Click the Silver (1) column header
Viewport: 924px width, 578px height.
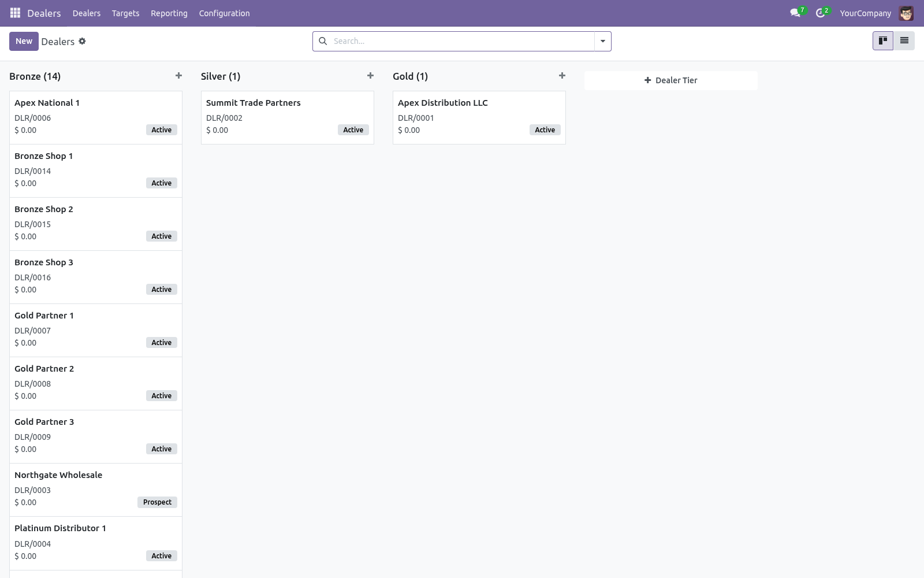(x=221, y=76)
